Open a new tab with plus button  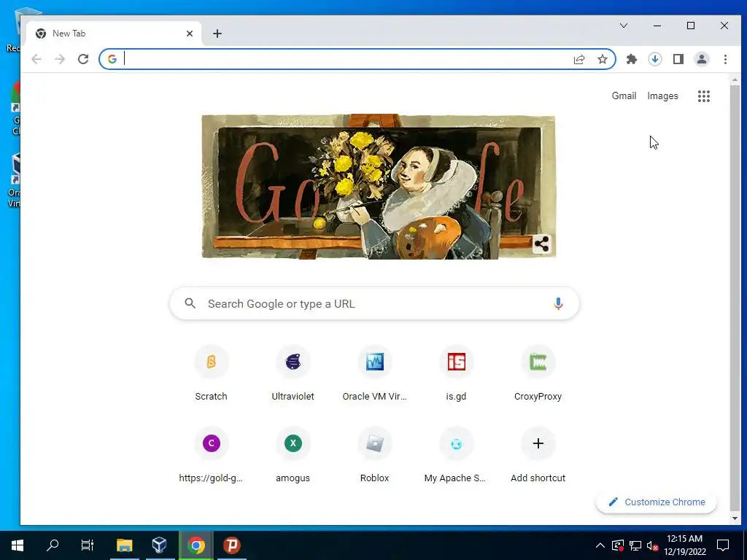[217, 34]
